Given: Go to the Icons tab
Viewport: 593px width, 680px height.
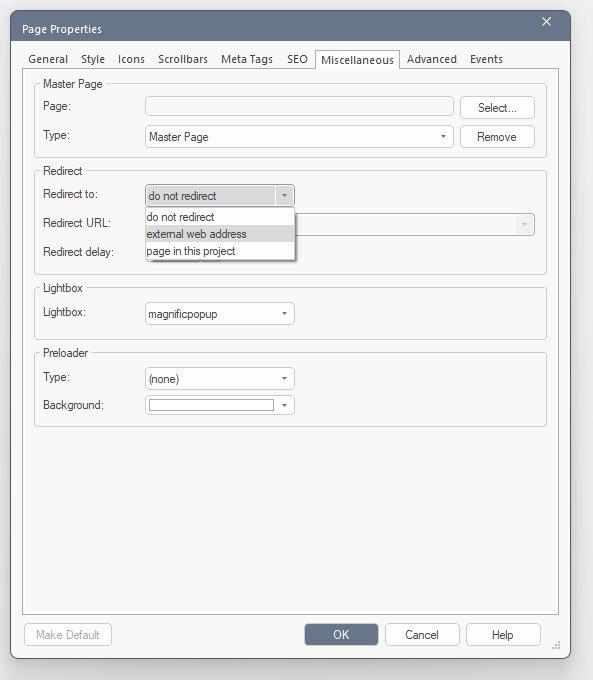Looking at the screenshot, I should (x=131, y=59).
